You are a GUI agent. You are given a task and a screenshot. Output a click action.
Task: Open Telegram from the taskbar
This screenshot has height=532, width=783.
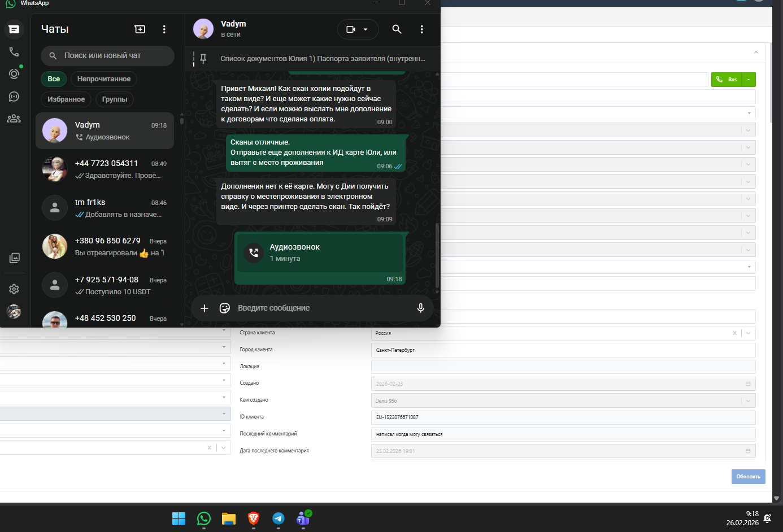279,518
